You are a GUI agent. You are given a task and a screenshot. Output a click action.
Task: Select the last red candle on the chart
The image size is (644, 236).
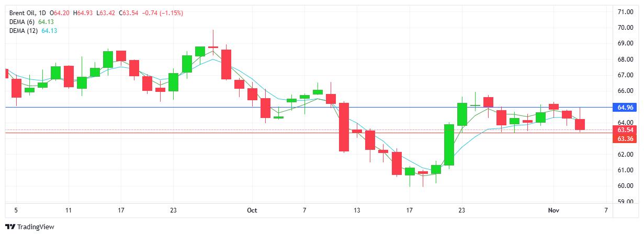(x=580, y=124)
